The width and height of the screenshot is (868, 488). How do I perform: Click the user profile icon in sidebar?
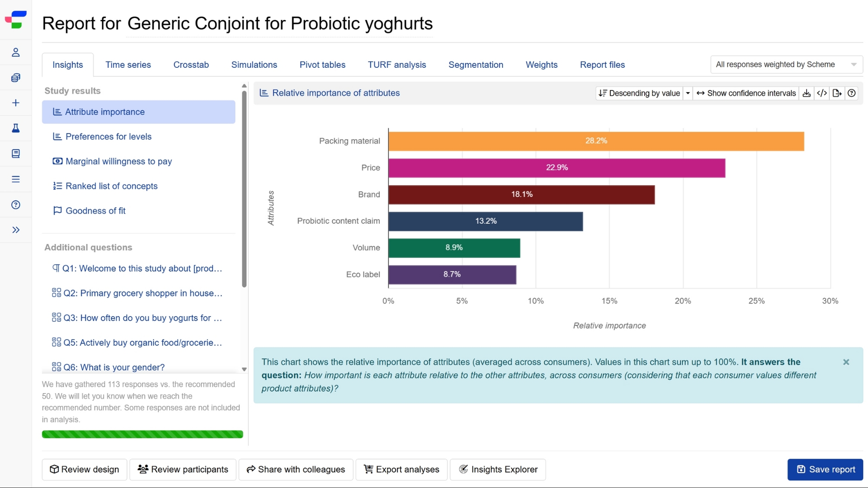[16, 52]
